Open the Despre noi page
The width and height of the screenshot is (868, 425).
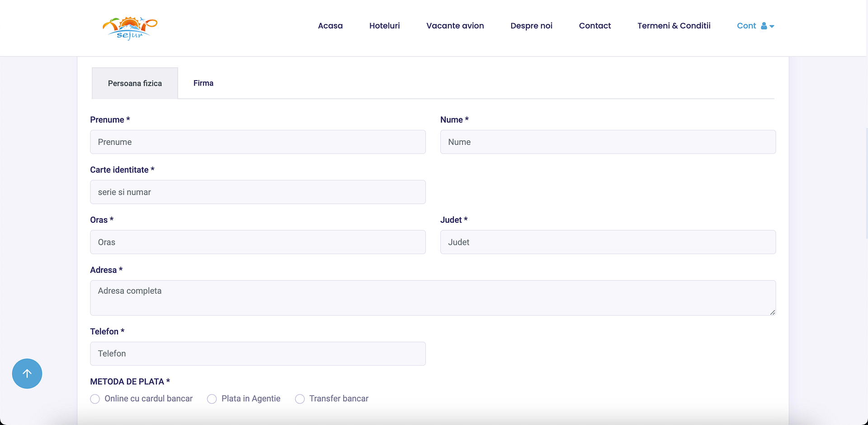531,26
